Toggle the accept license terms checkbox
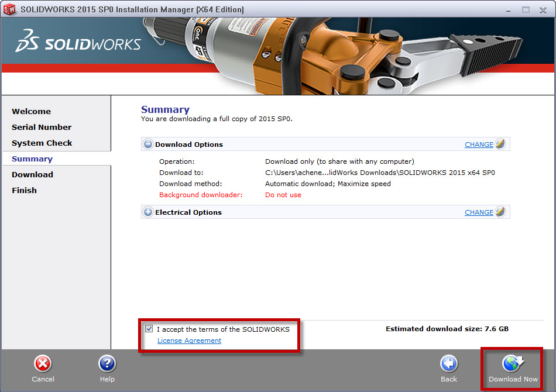Viewport: 556px width, 392px height. 149,329
